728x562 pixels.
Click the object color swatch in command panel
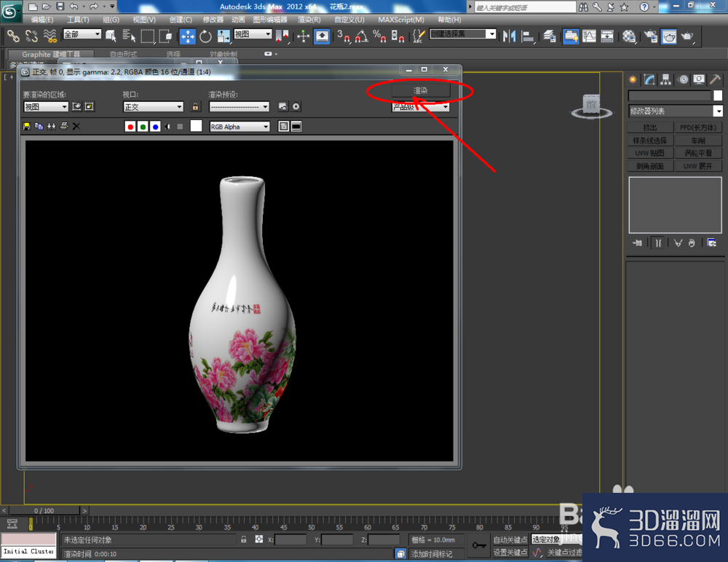718,95
